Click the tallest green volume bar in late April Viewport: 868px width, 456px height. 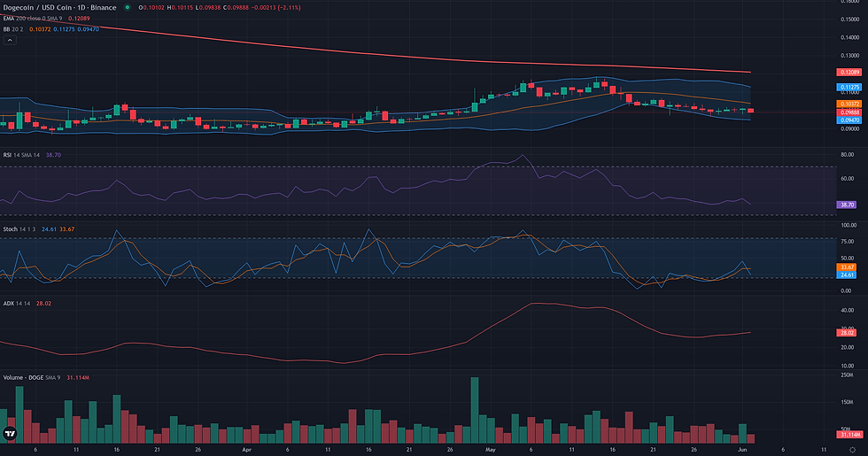pos(475,410)
